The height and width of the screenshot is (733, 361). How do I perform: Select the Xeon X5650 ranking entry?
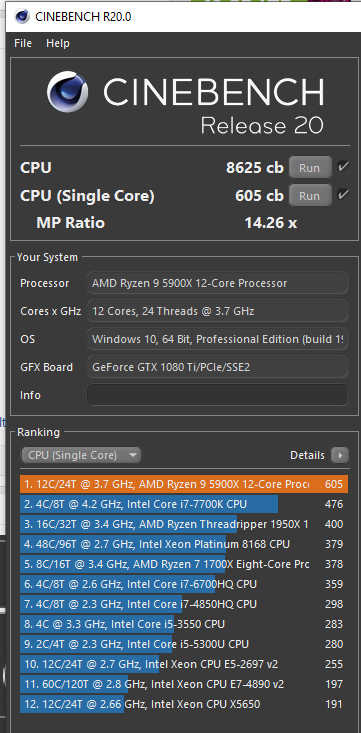[x=184, y=704]
